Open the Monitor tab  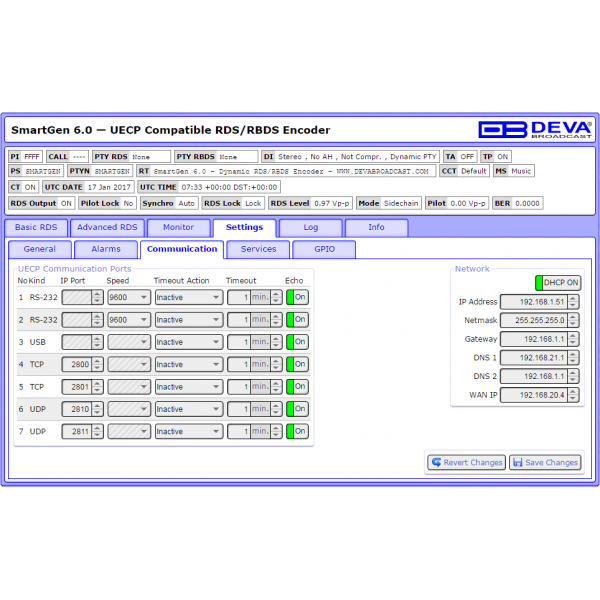179,228
